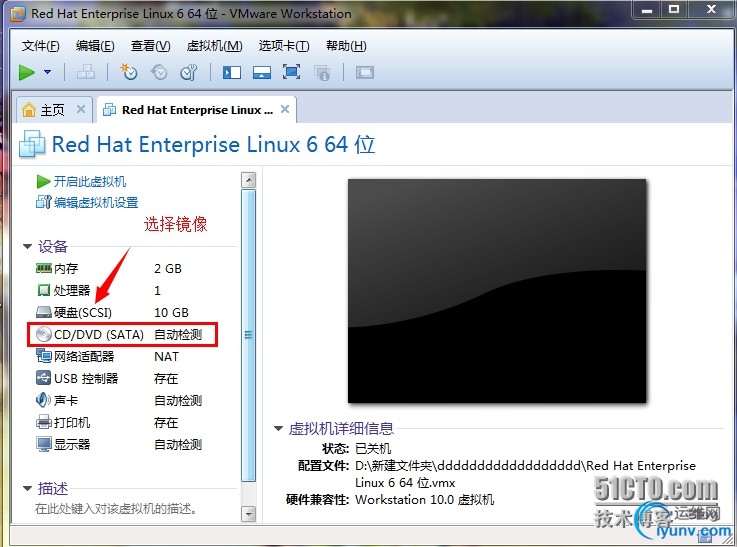Screen dimensions: 737x547
Task: Click the revert to snapshot icon
Action: point(159,72)
